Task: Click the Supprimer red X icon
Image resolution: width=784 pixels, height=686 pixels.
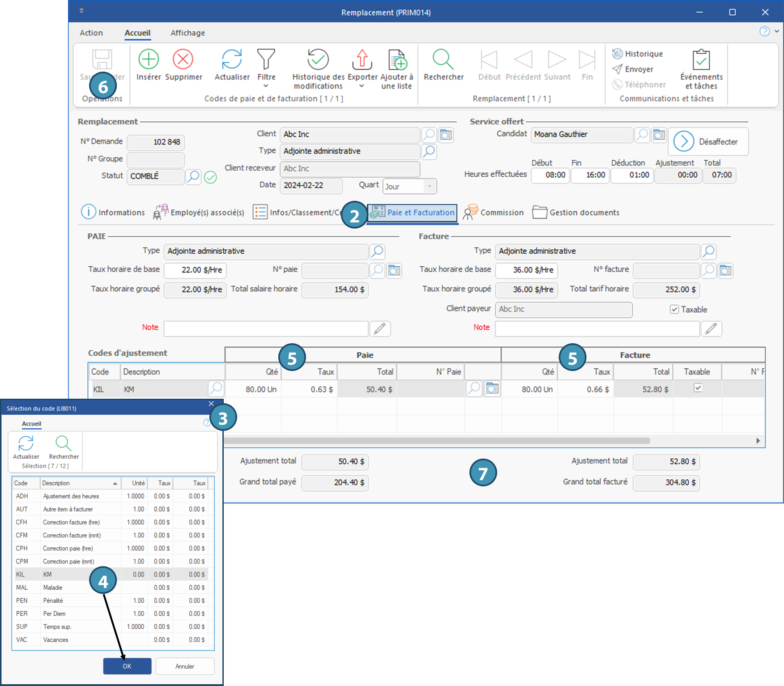Action: click(183, 60)
